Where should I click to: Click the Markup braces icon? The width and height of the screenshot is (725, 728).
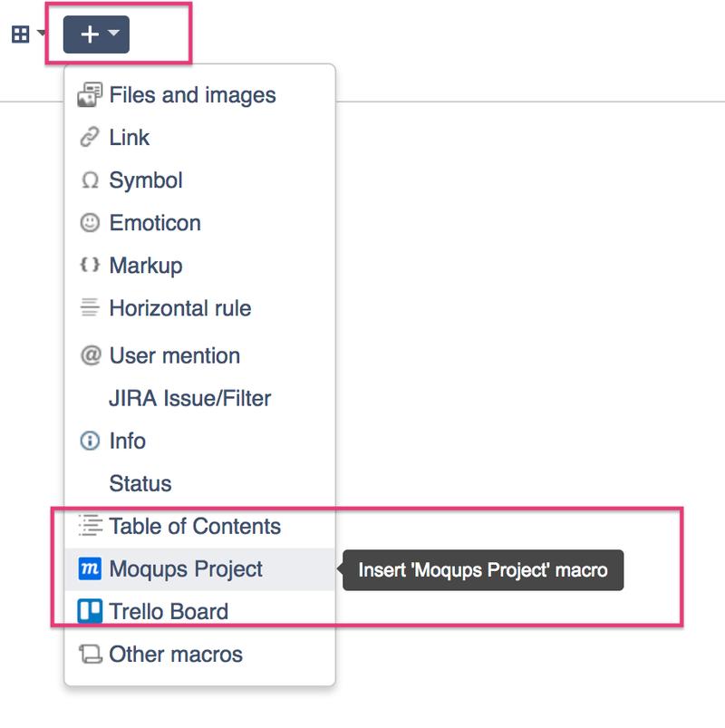click(90, 266)
